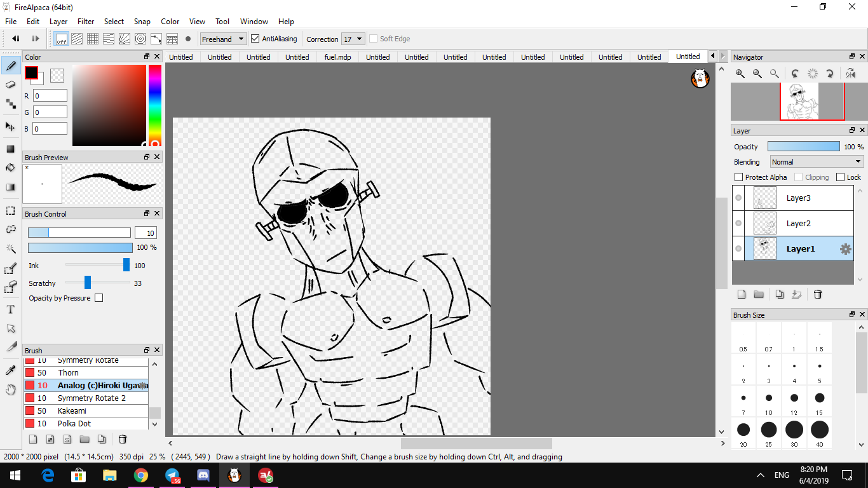Enable the Protect Alpha checkbox

[x=738, y=177]
